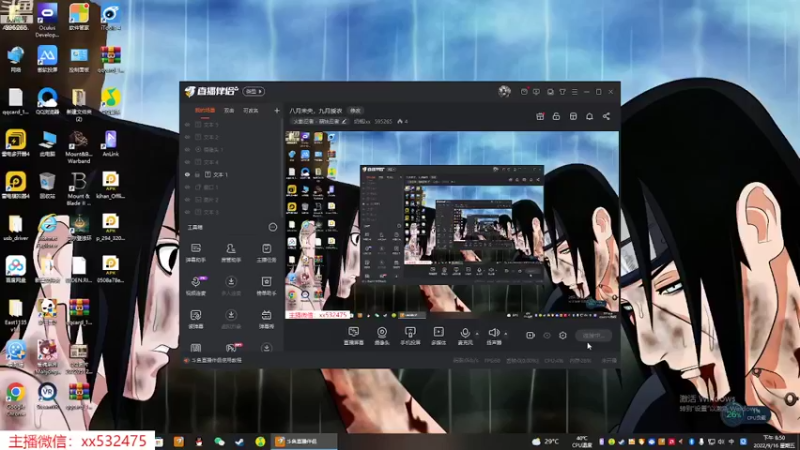Viewport: 800px width, 450px height.
Task: Expand speaker options arrow
Action: [506, 334]
